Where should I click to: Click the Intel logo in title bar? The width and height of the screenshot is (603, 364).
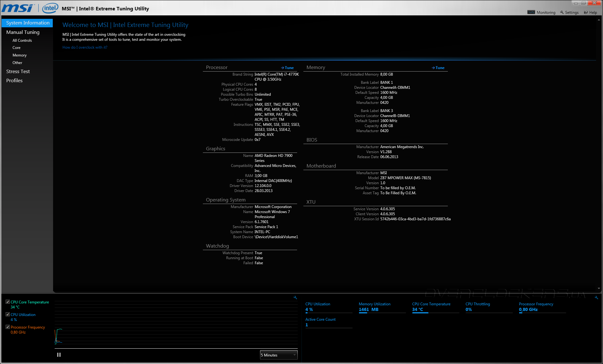[x=50, y=8]
